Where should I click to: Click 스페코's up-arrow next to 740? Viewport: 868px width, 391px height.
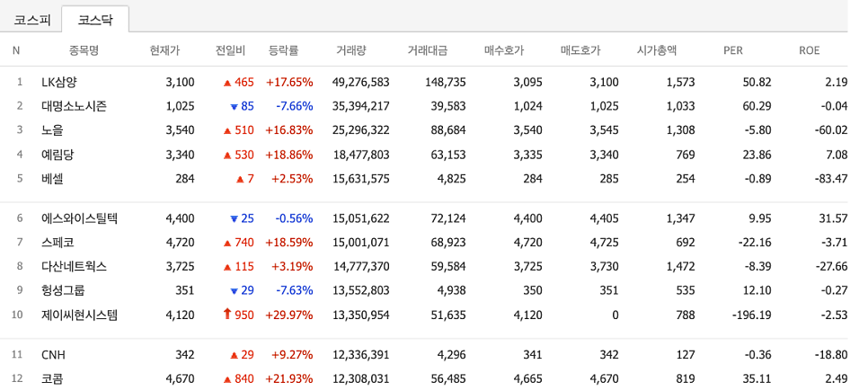pyautogui.click(x=227, y=243)
